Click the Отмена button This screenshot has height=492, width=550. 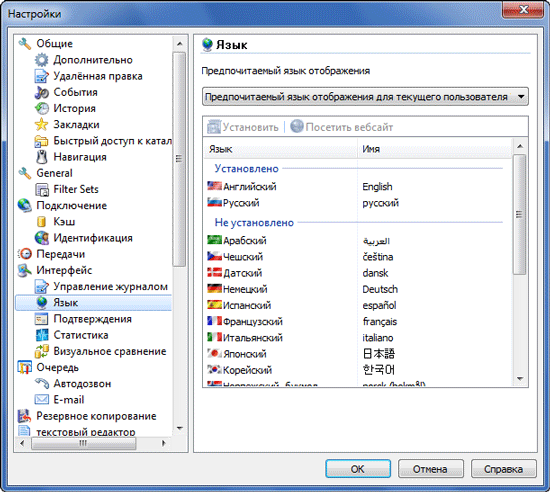pos(430,469)
